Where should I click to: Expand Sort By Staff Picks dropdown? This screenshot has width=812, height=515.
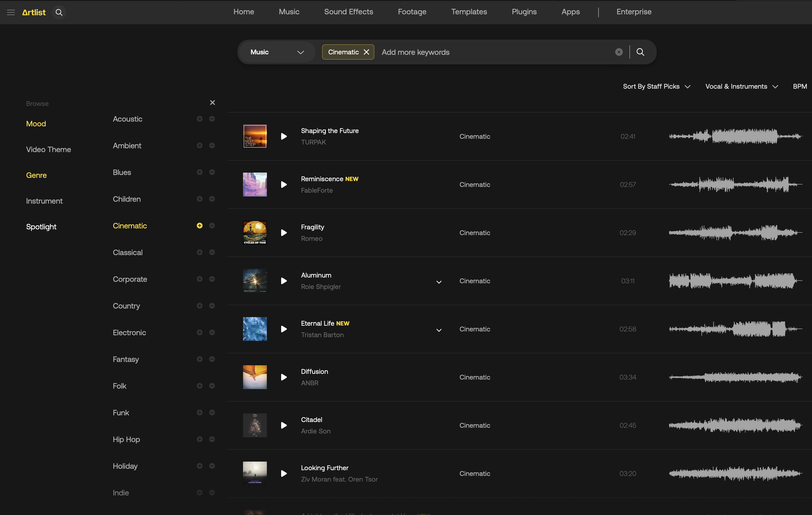[656, 86]
